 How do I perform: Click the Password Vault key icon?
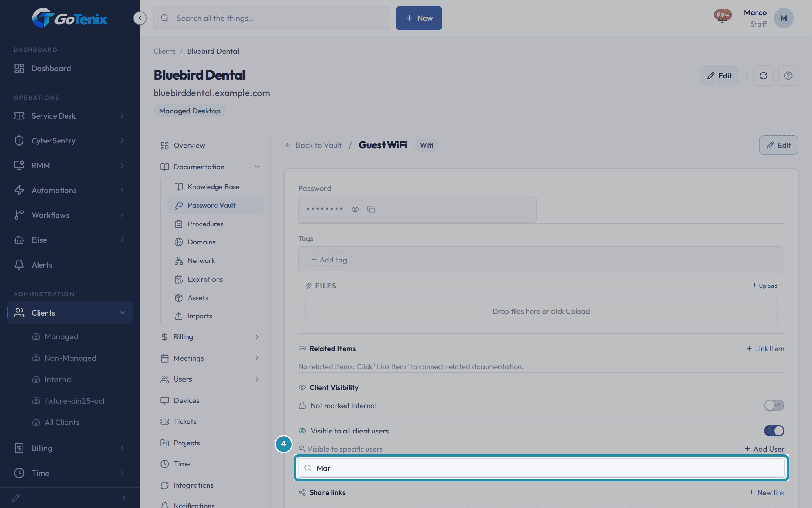click(178, 205)
